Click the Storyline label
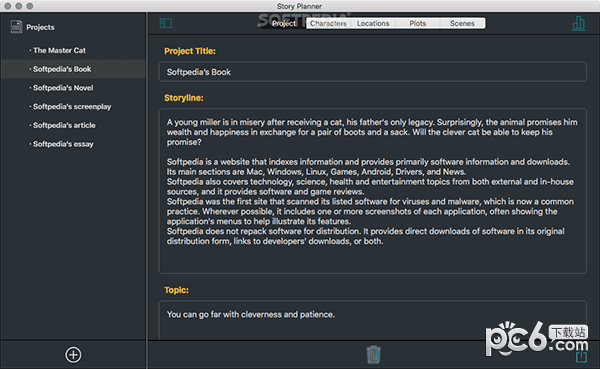This screenshot has height=369, width=600. pyautogui.click(x=184, y=98)
